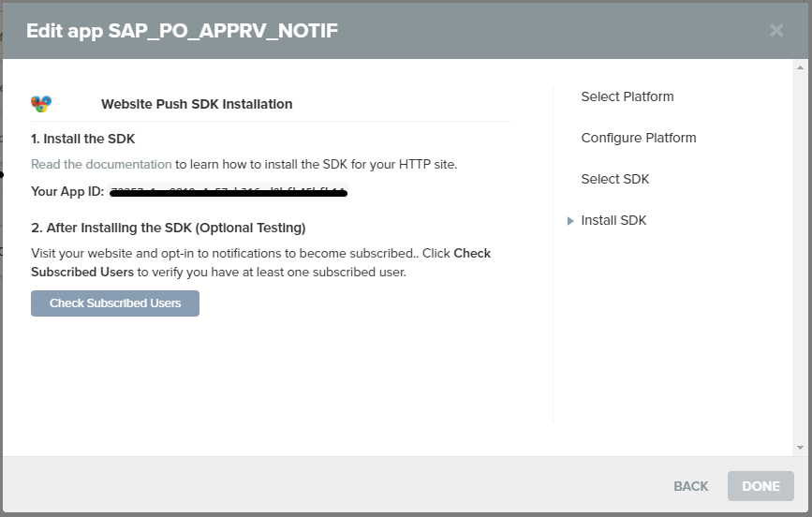Click the 'Your App ID:' label
812x517 pixels.
[x=67, y=192]
